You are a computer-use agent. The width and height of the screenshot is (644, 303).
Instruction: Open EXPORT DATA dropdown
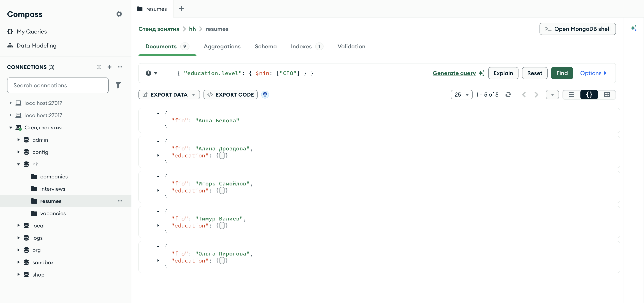[169, 95]
